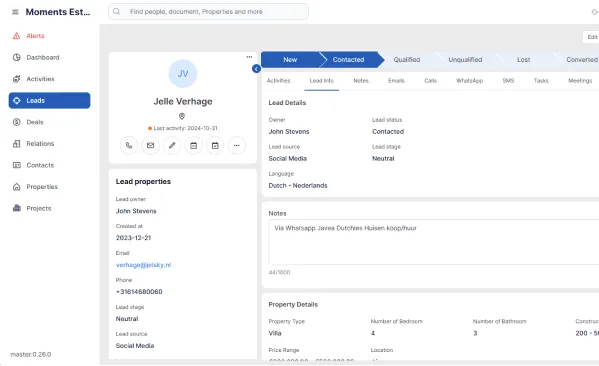Screen dimensions: 599x366
Task: Switch to the Emails tab
Action: (x=396, y=81)
